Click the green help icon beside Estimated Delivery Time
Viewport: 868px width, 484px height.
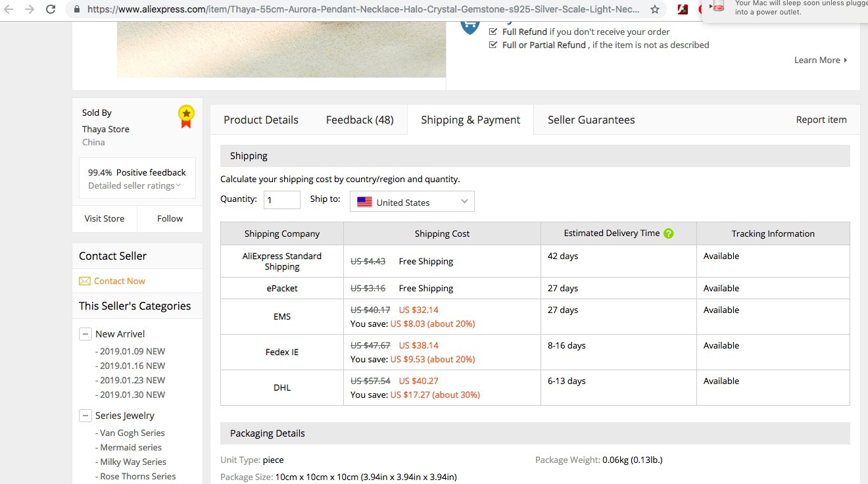pyautogui.click(x=669, y=233)
